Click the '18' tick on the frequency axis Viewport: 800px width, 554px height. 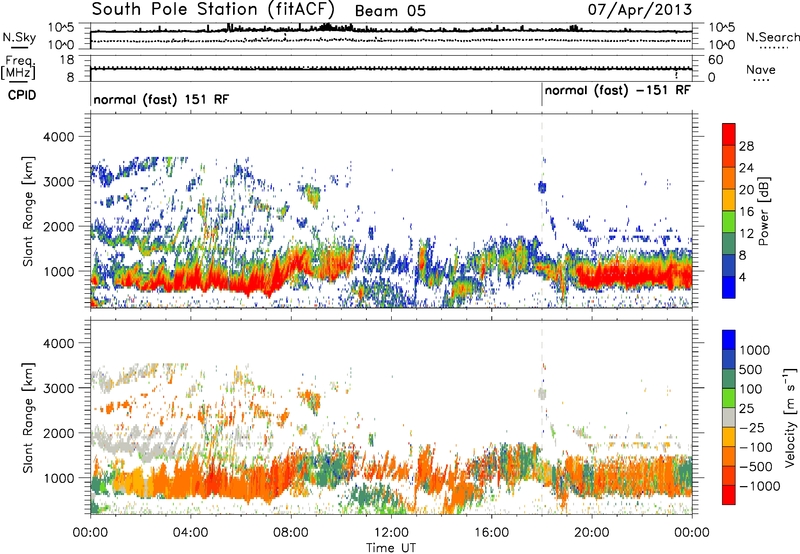point(67,60)
